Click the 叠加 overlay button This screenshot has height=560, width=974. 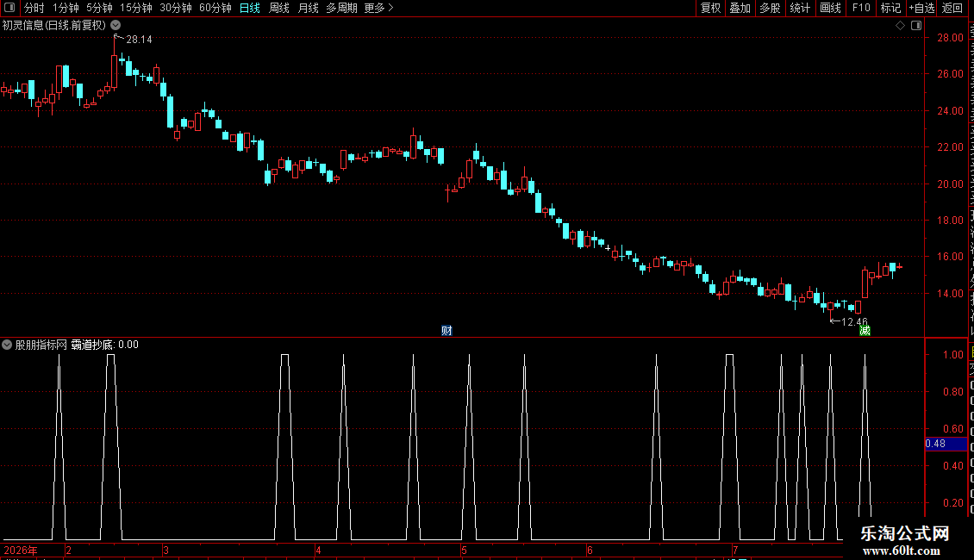click(740, 8)
